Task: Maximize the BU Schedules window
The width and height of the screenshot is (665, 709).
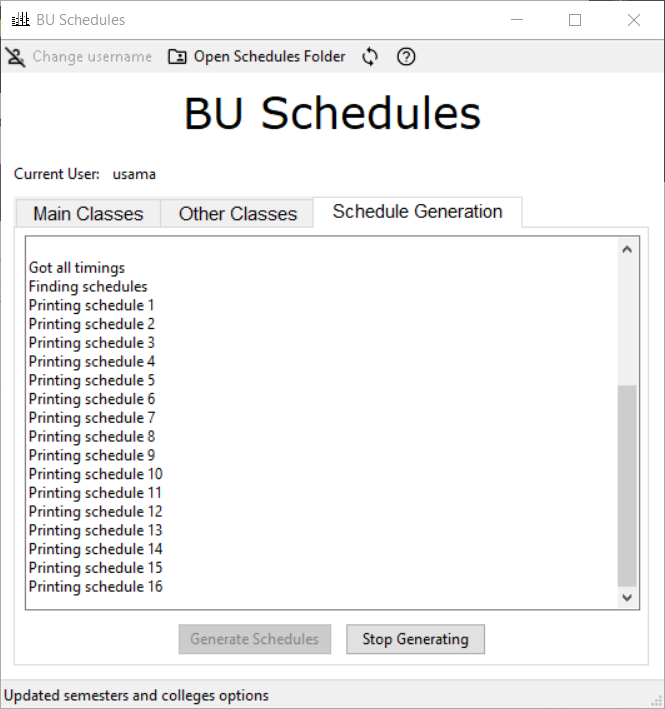Action: click(x=575, y=19)
